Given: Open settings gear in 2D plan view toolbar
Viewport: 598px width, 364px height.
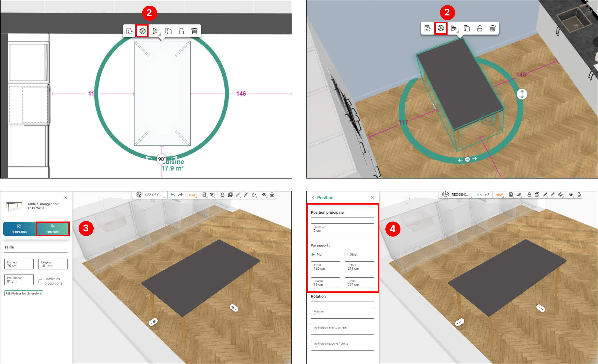Looking at the screenshot, I should pos(142,31).
